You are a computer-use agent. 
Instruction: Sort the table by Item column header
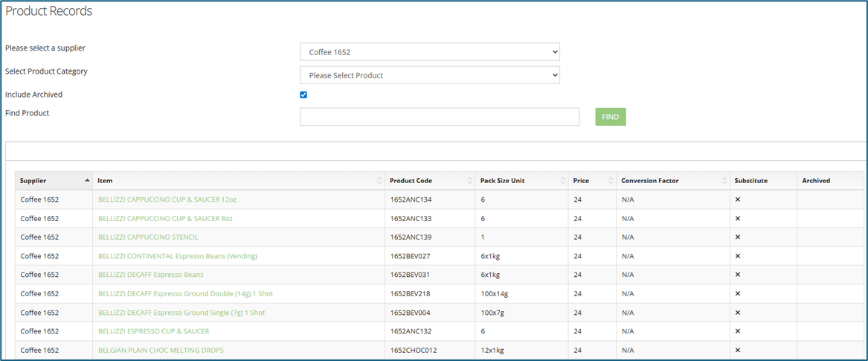tap(239, 181)
